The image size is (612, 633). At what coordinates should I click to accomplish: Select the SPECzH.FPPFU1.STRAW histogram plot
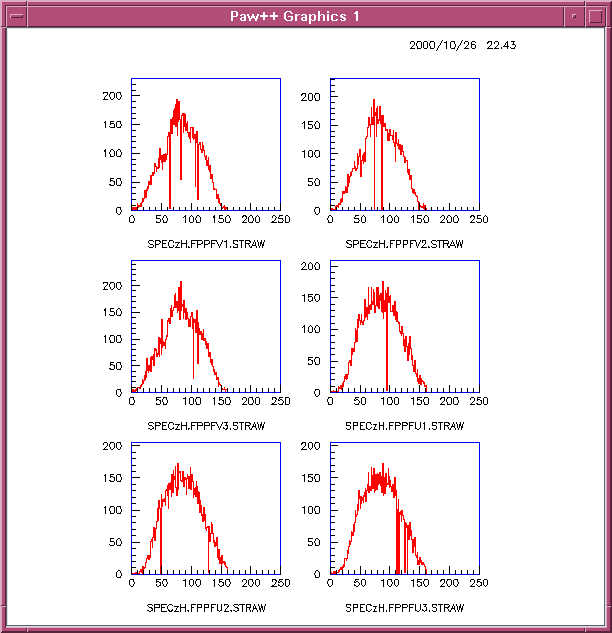405,326
